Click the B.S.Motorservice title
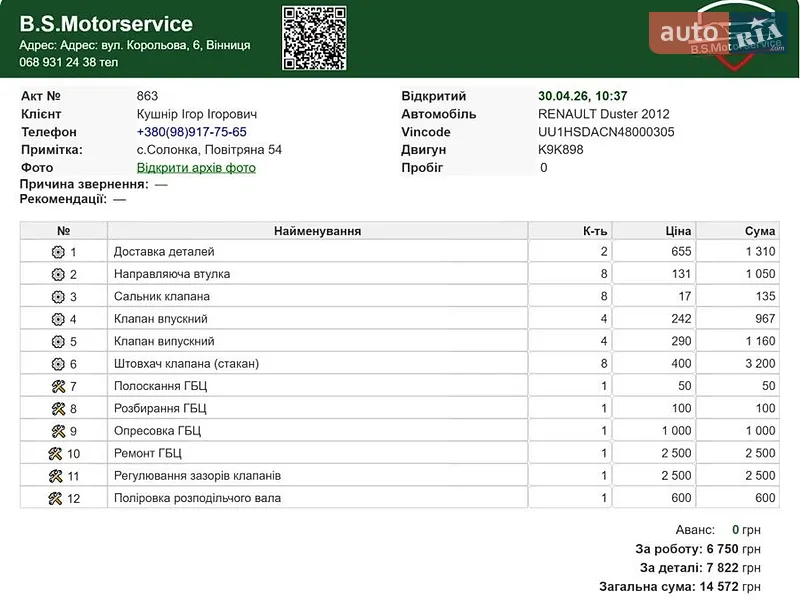Viewport: 800px width, 600px height. [x=106, y=24]
